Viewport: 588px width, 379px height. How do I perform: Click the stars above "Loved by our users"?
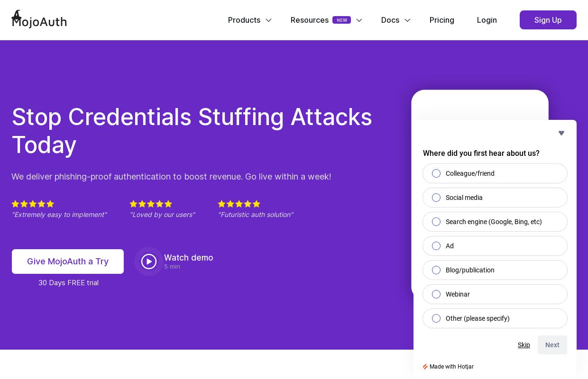[x=151, y=204]
